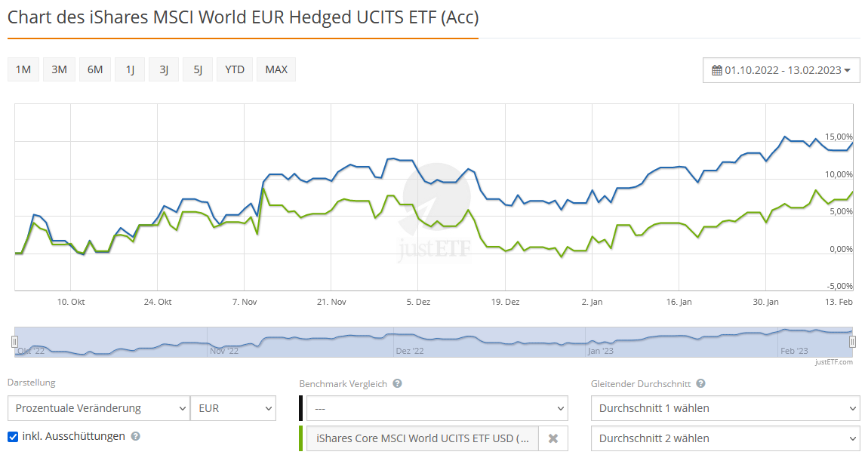Click help icon next to inkl. Ausschüttungen
The width and height of the screenshot is (868, 461).
click(x=136, y=436)
